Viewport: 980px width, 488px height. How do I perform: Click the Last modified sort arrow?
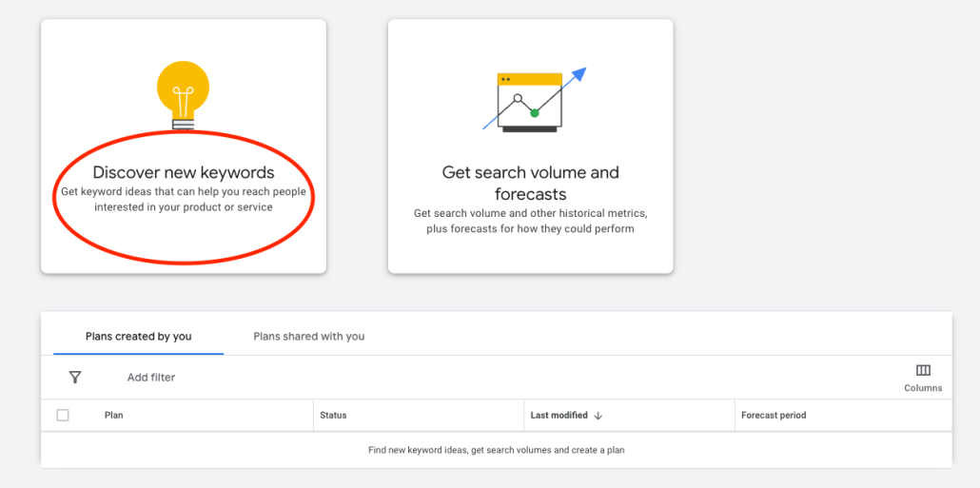[598, 416]
